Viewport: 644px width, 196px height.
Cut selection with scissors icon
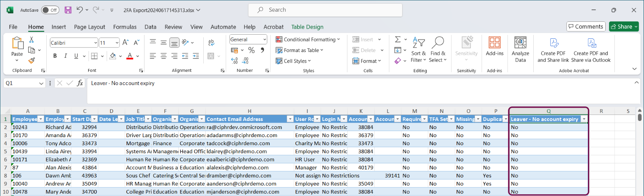tap(31, 40)
